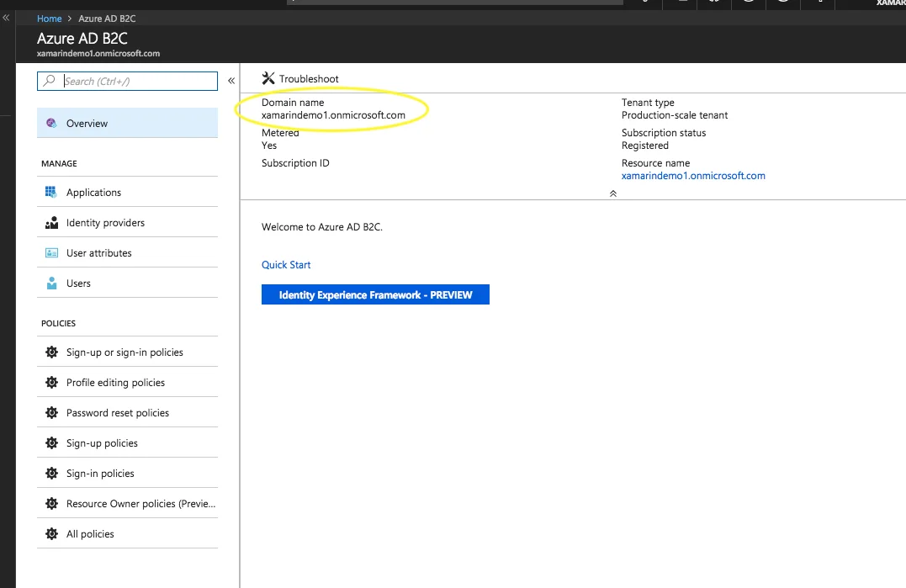Click the Production-scale tenant value

point(675,115)
